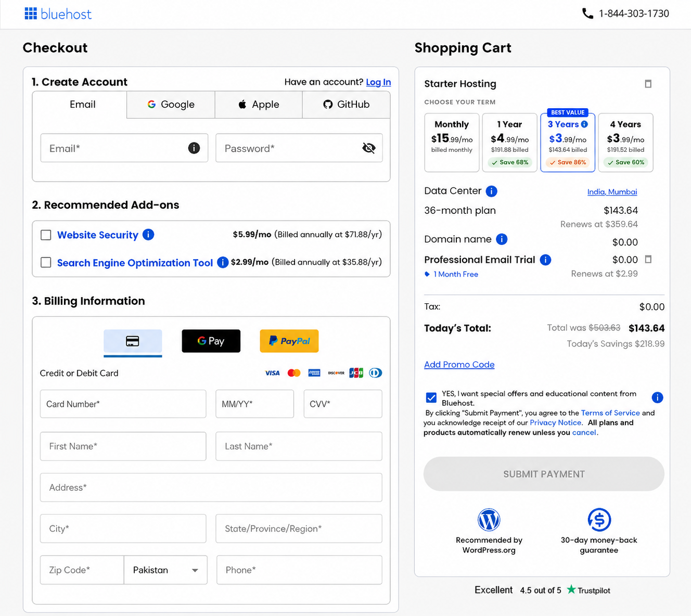Click the phone number 1-844-303-1730
This screenshot has width=691, height=616.
click(634, 14)
